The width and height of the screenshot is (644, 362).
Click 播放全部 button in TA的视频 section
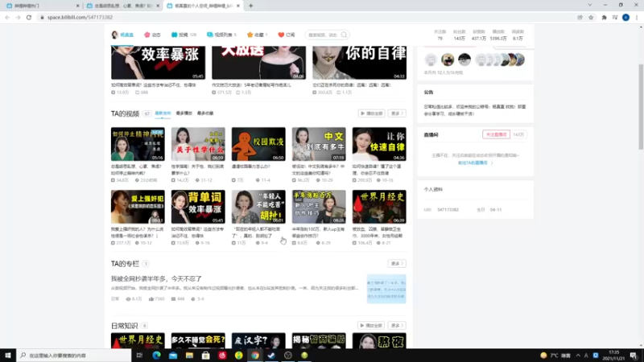point(372,113)
